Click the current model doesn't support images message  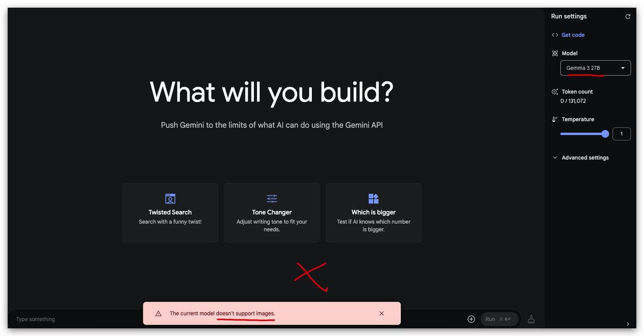(x=222, y=313)
